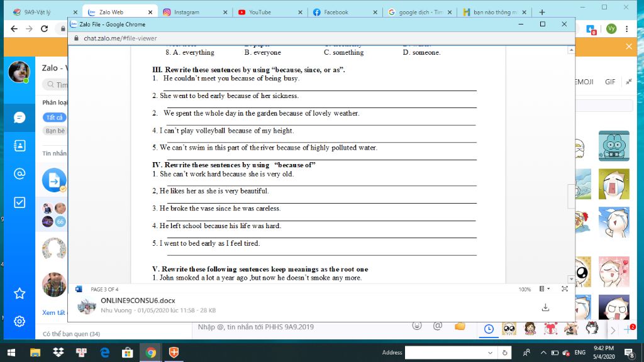
Task: Select the girl character sticker pack tab
Action: click(x=530, y=329)
